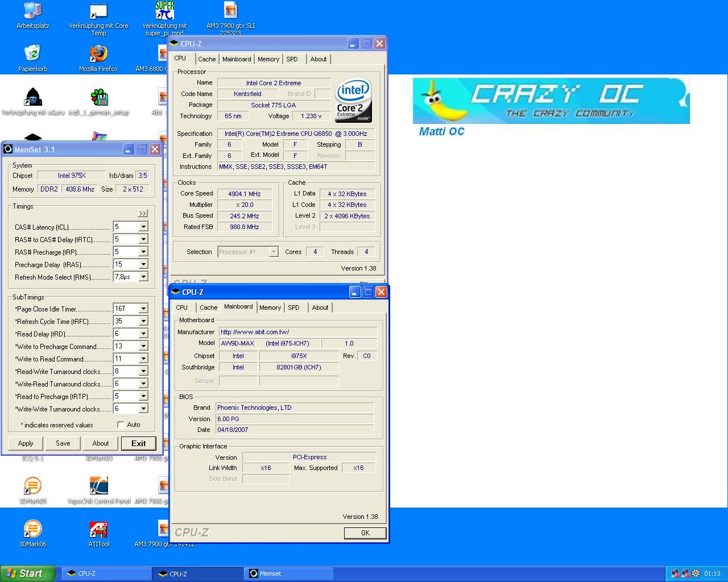The width and height of the screenshot is (728, 582).
Task: Expand Page Close Idle Timer dropdown
Action: pos(143,309)
